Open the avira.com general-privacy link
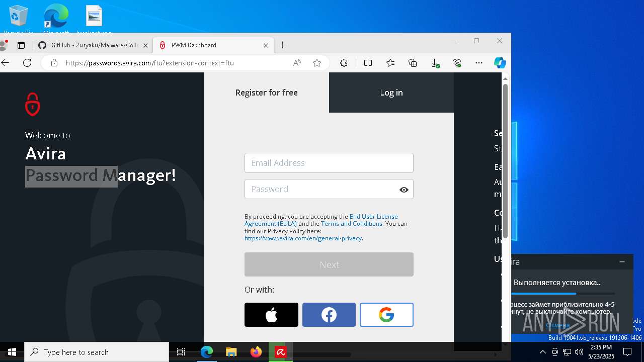 pyautogui.click(x=303, y=238)
